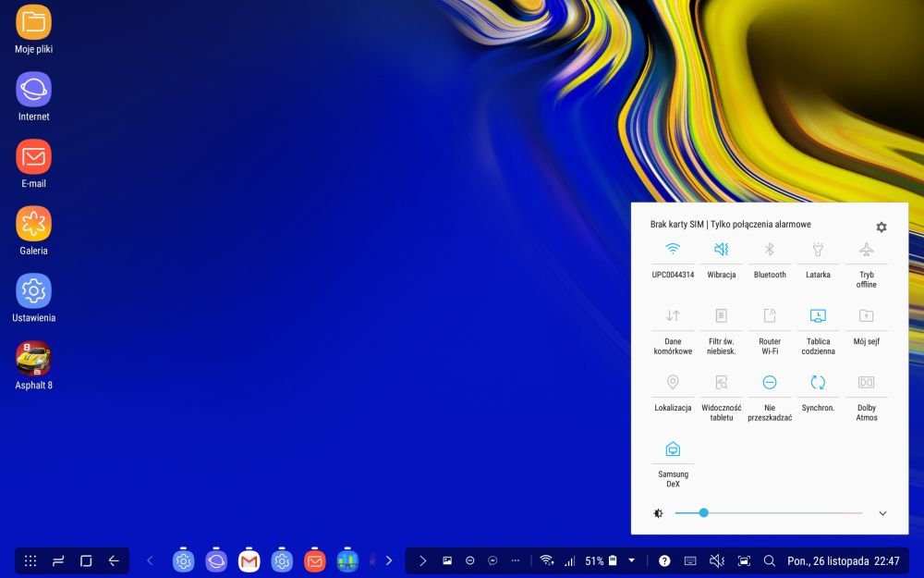Open the Messenger notification tray icon
The width and height of the screenshot is (924, 578).
(492, 561)
